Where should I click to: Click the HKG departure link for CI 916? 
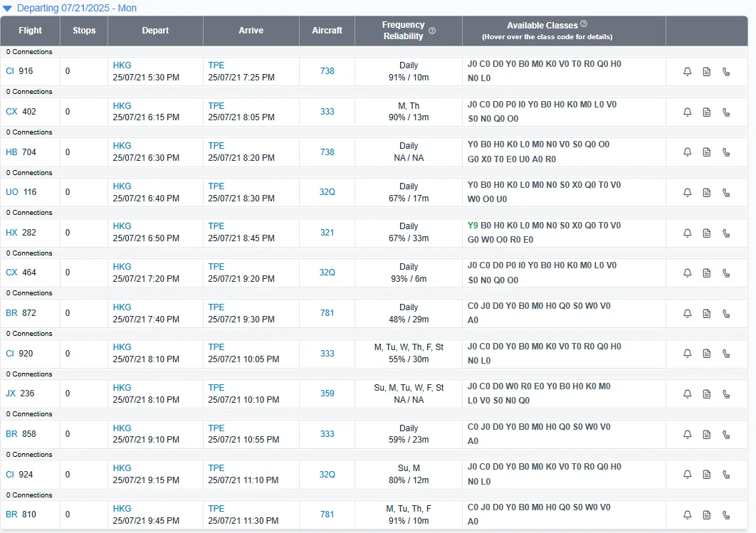122,65
